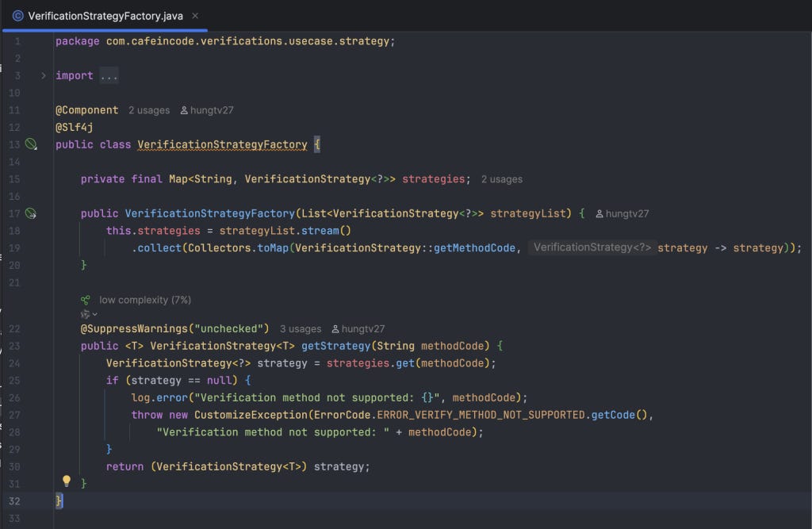Image resolution: width=812 pixels, height=529 pixels.
Task: Click the hungtv27 author hint after @SuppressWarnings
Action: [x=358, y=329]
